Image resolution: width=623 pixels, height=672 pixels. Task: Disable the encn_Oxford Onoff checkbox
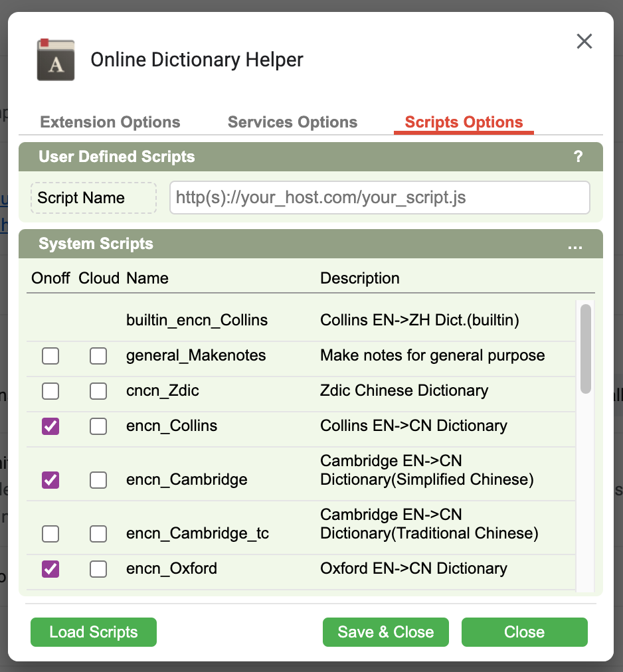pos(50,569)
